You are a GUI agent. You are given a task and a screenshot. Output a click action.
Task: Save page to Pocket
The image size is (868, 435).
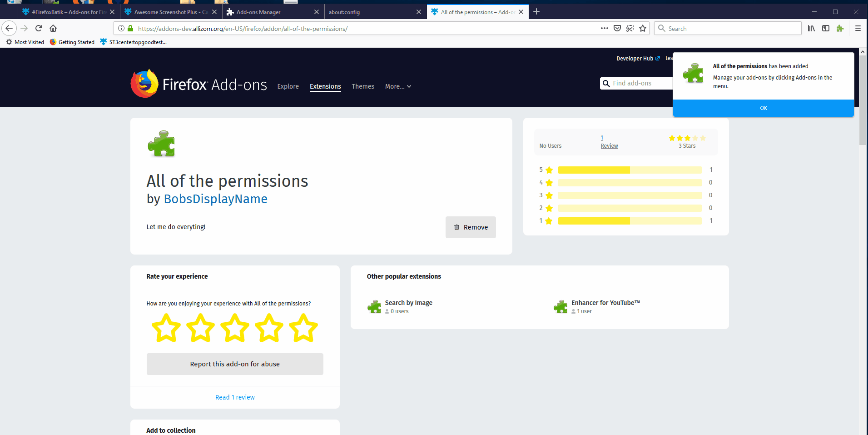tap(617, 28)
